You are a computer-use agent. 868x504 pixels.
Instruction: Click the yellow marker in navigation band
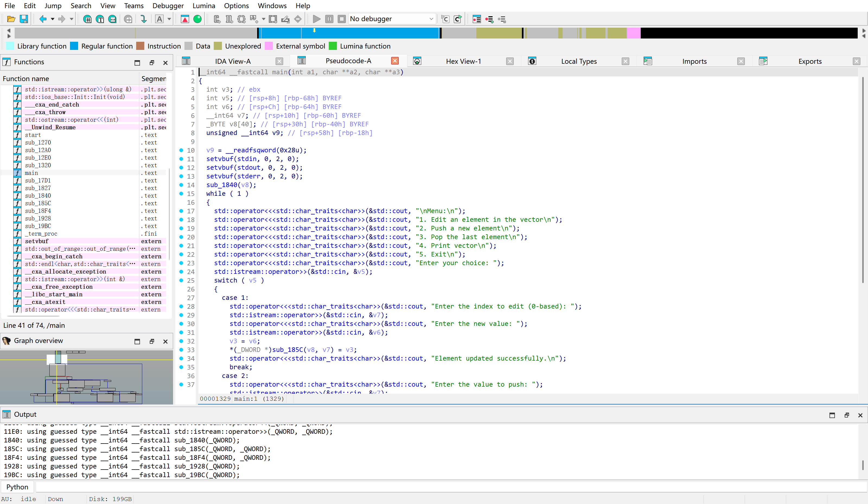(x=314, y=30)
